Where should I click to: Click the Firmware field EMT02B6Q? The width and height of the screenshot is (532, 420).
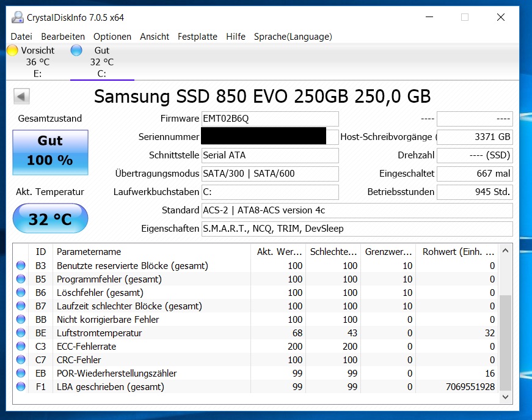pyautogui.click(x=270, y=119)
